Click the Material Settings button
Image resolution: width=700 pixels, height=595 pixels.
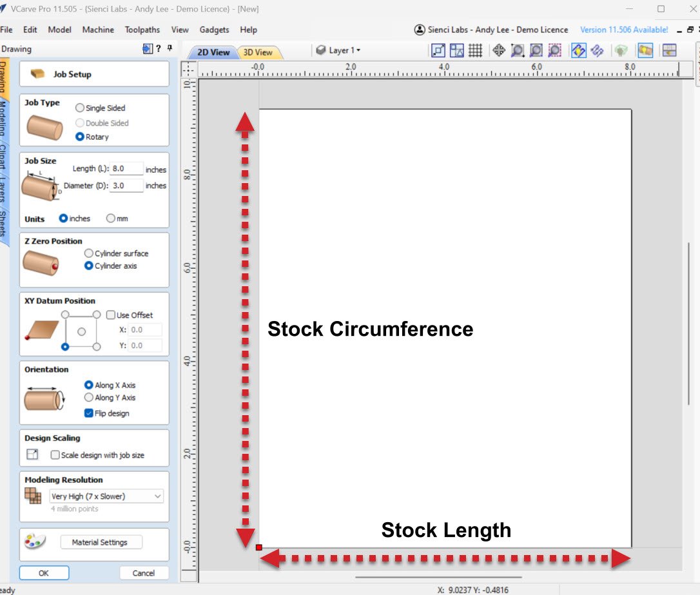[101, 542]
